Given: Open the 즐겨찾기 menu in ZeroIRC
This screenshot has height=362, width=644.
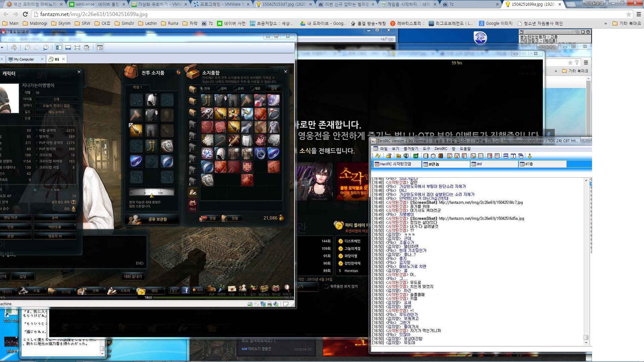Looking at the screenshot, I should [x=411, y=148].
